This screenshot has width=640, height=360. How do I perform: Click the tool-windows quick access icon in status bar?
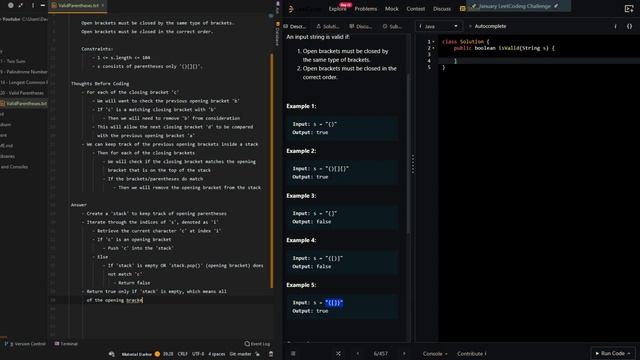tap(112, 354)
